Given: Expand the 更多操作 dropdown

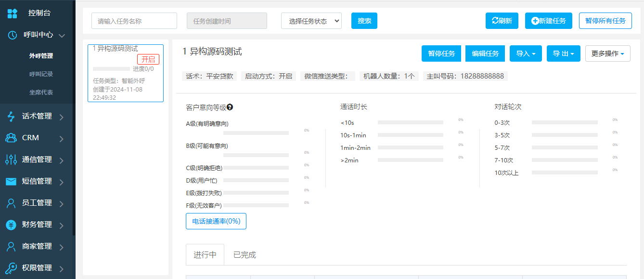Looking at the screenshot, I should click(607, 53).
